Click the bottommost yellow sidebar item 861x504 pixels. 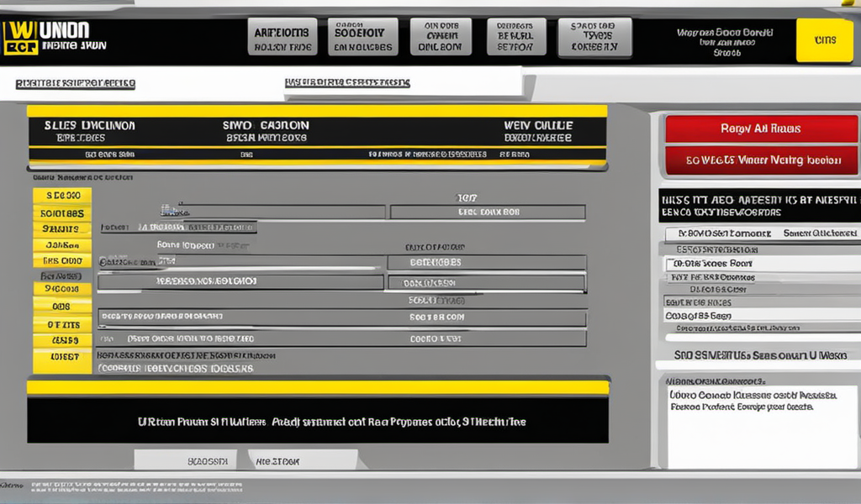tap(62, 357)
